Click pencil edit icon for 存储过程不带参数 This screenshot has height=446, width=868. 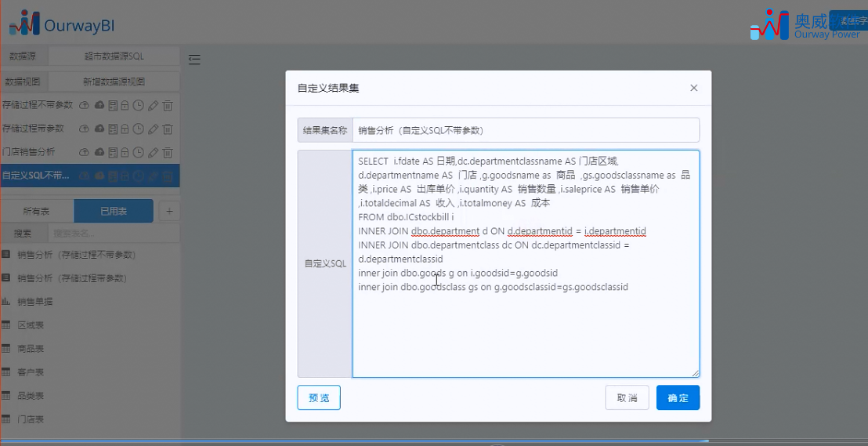[154, 105]
